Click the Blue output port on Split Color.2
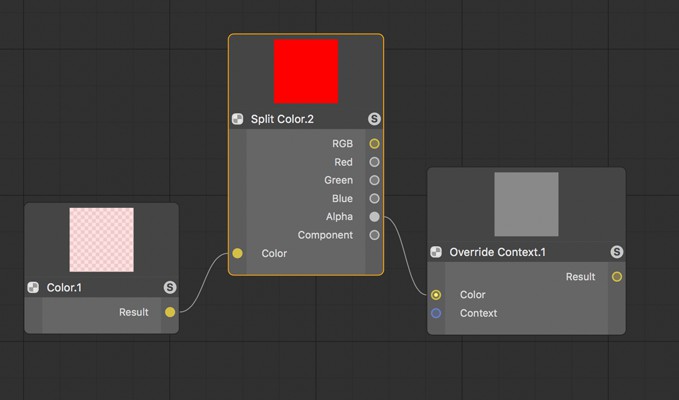 375,199
